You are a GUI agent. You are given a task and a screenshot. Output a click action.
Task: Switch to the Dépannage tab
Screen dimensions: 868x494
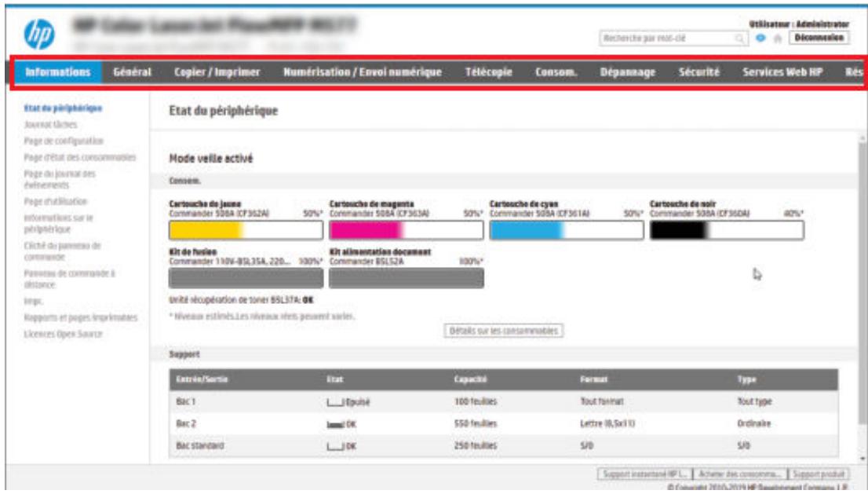628,72
